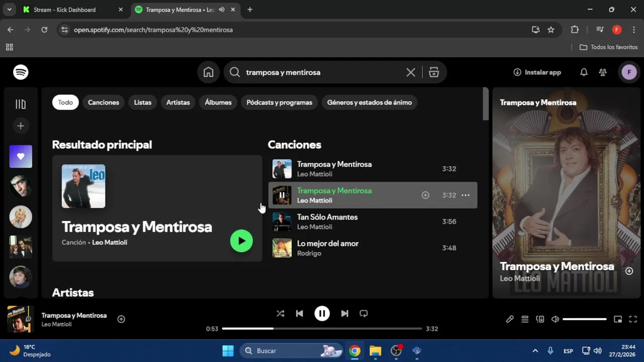Clear the search field with the X
Viewport: 644px width, 362px height.
pos(411,72)
